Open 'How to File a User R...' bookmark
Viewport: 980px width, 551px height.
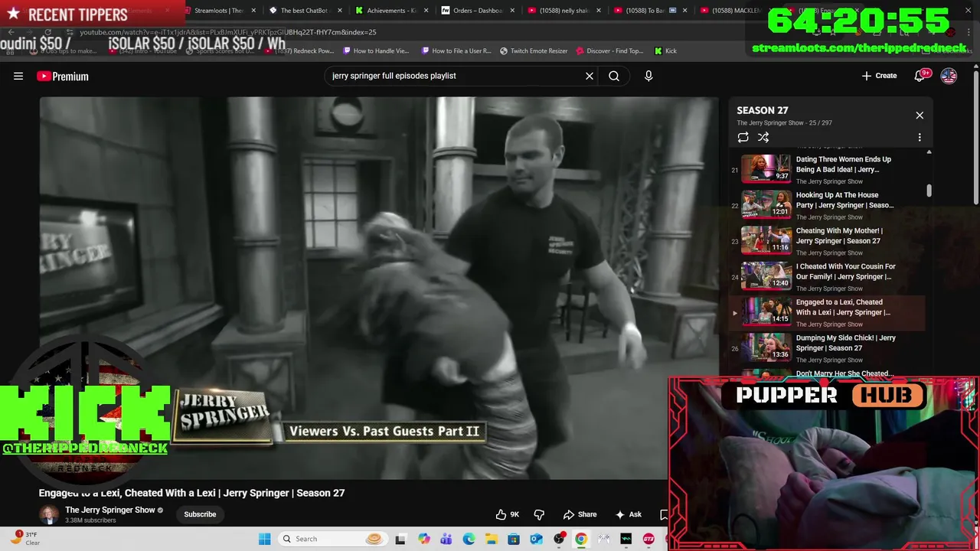pos(456,51)
